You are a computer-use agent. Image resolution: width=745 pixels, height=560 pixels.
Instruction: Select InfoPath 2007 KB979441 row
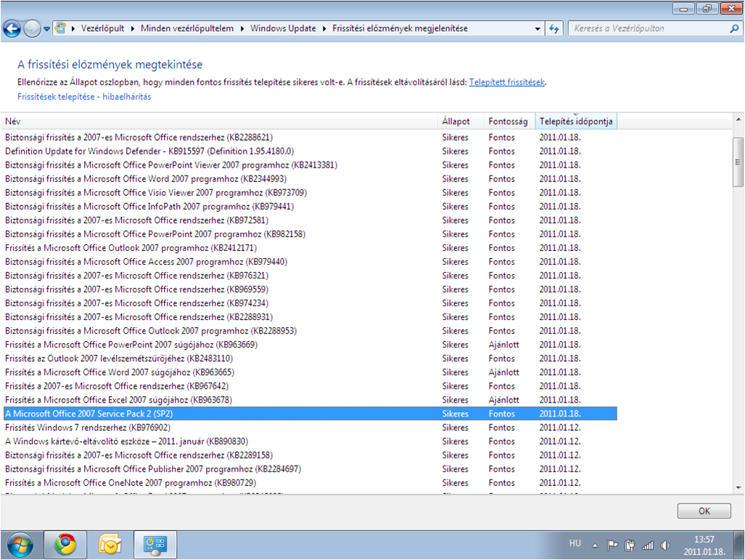tap(310, 206)
